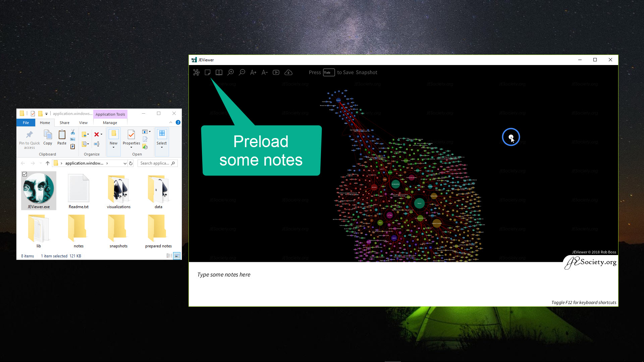Click the Paste button in Clipboard group

(x=62, y=137)
